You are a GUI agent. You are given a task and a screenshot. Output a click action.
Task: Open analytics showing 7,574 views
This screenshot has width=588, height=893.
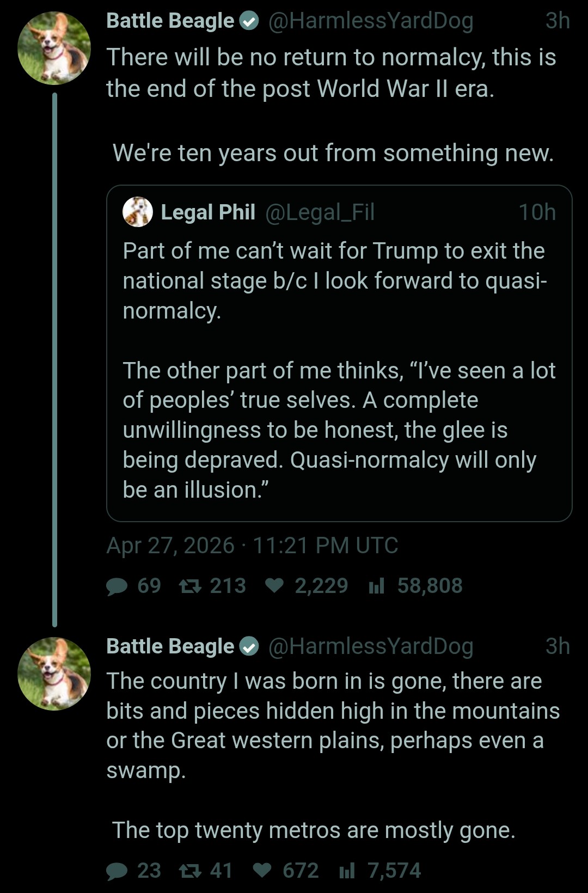click(x=347, y=871)
